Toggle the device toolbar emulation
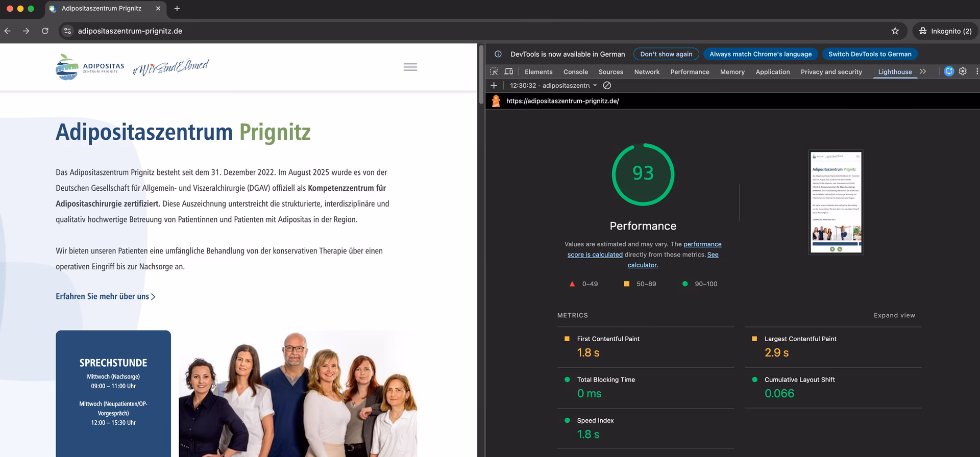This screenshot has width=980, height=457. click(508, 71)
